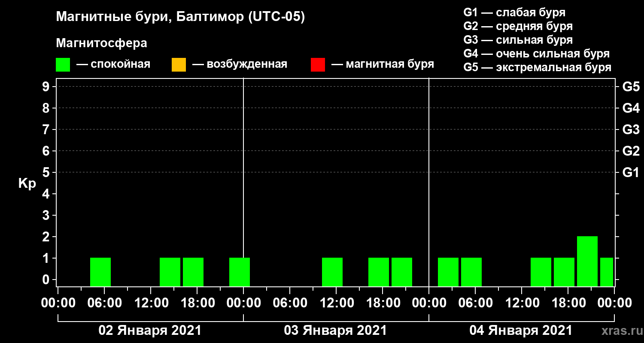Click the 06:00 tick label under 04 Января

pos(475,303)
